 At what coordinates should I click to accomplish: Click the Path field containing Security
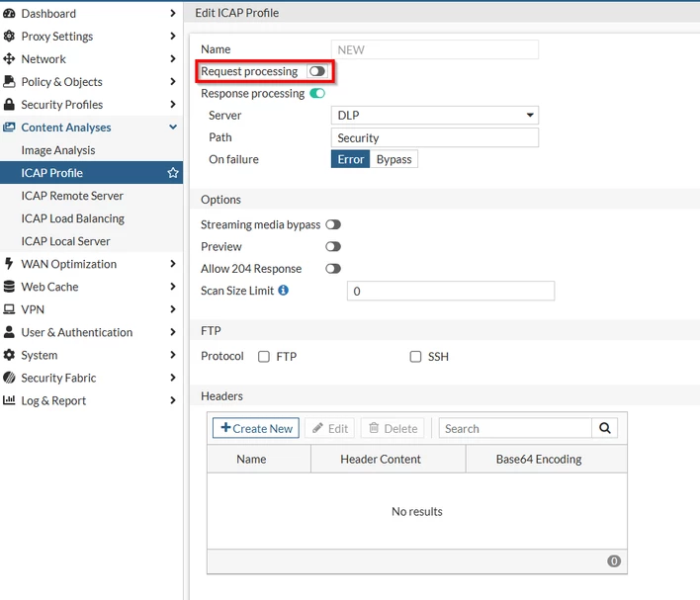pyautogui.click(x=435, y=137)
